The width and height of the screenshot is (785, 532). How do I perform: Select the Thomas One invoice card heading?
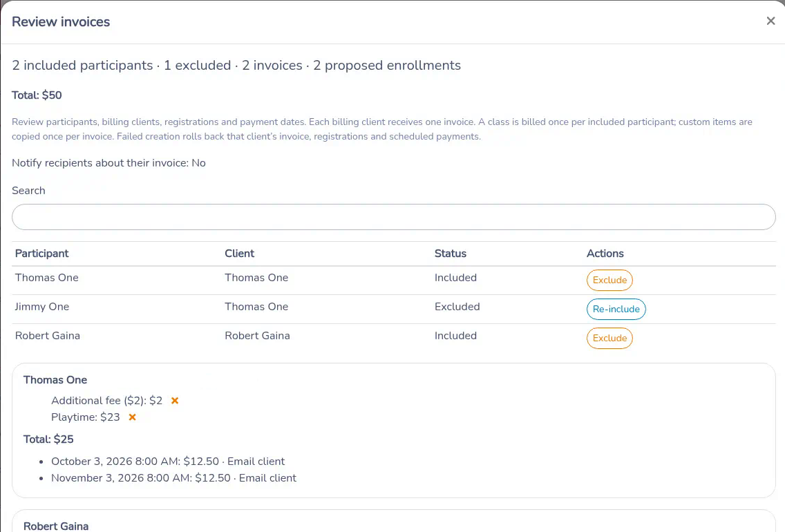coord(55,380)
